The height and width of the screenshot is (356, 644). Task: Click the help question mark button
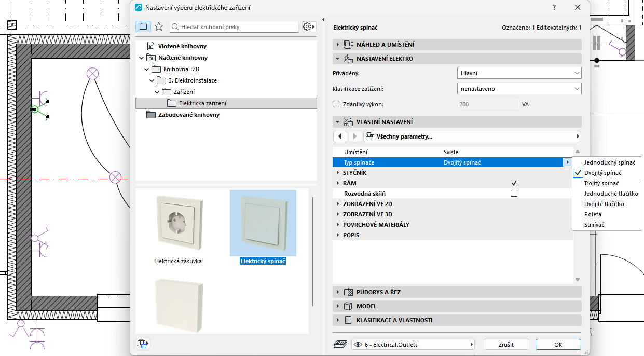click(554, 8)
